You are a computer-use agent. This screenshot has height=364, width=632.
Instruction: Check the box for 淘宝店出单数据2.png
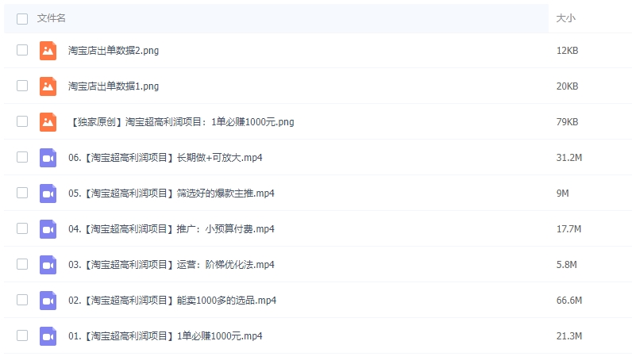click(x=22, y=50)
